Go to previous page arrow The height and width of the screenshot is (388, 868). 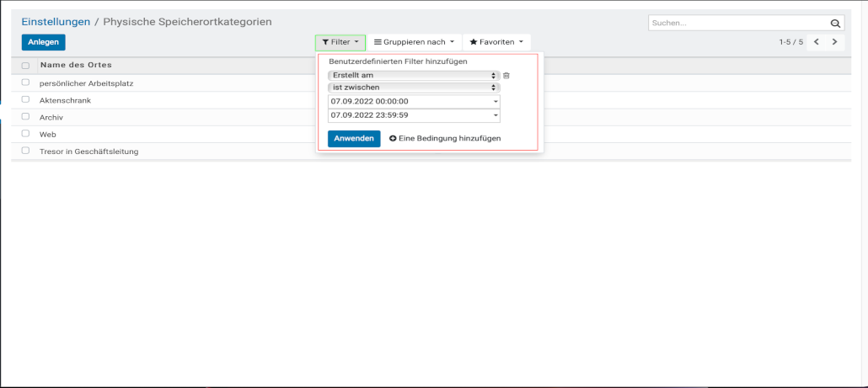point(816,42)
